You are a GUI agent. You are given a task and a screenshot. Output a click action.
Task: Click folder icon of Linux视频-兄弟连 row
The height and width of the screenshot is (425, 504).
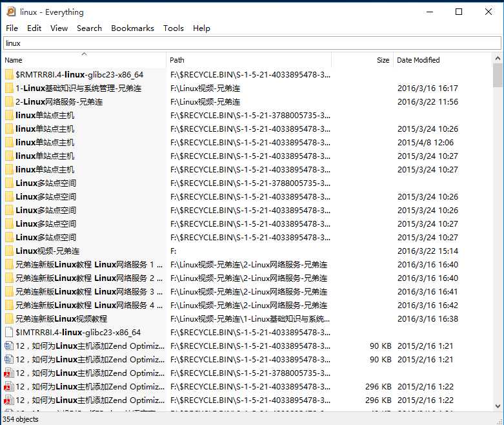pyautogui.click(x=9, y=251)
